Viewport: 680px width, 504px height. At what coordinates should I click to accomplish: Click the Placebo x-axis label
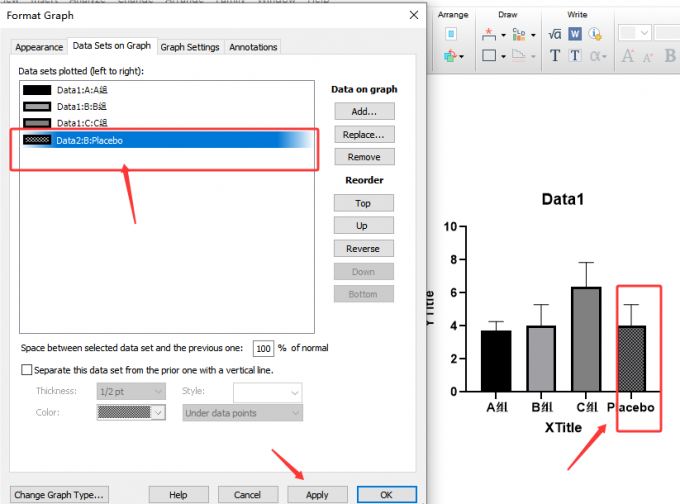coord(631,407)
